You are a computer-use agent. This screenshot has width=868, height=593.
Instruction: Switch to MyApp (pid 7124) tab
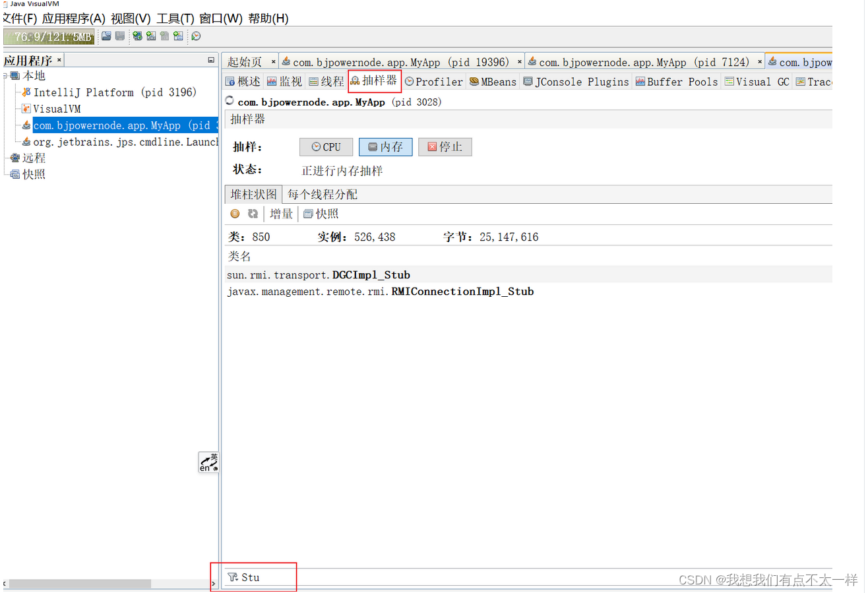[644, 62]
